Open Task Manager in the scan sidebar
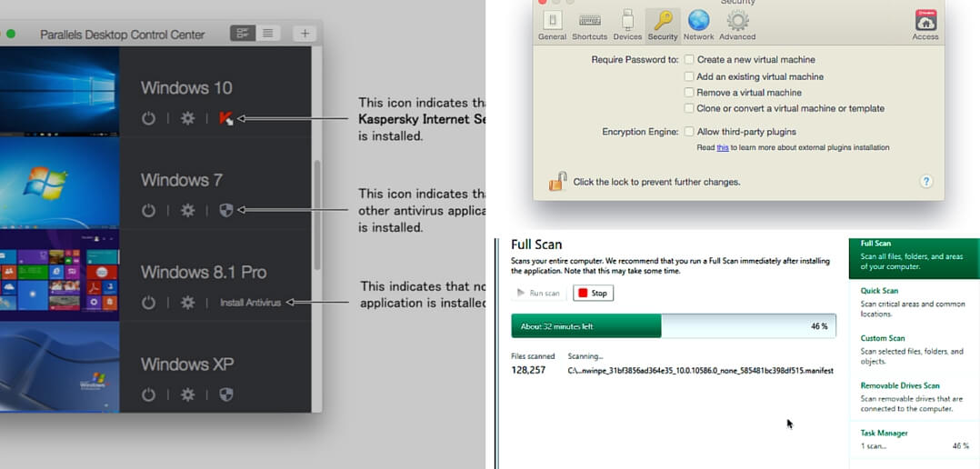The width and height of the screenshot is (980, 469). [915, 440]
